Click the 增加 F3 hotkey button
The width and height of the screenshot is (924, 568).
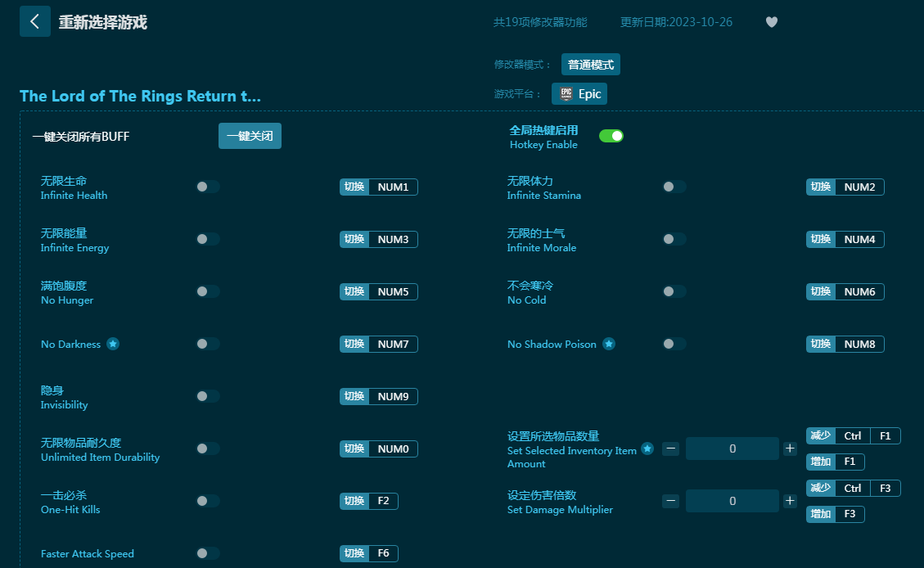click(x=835, y=514)
